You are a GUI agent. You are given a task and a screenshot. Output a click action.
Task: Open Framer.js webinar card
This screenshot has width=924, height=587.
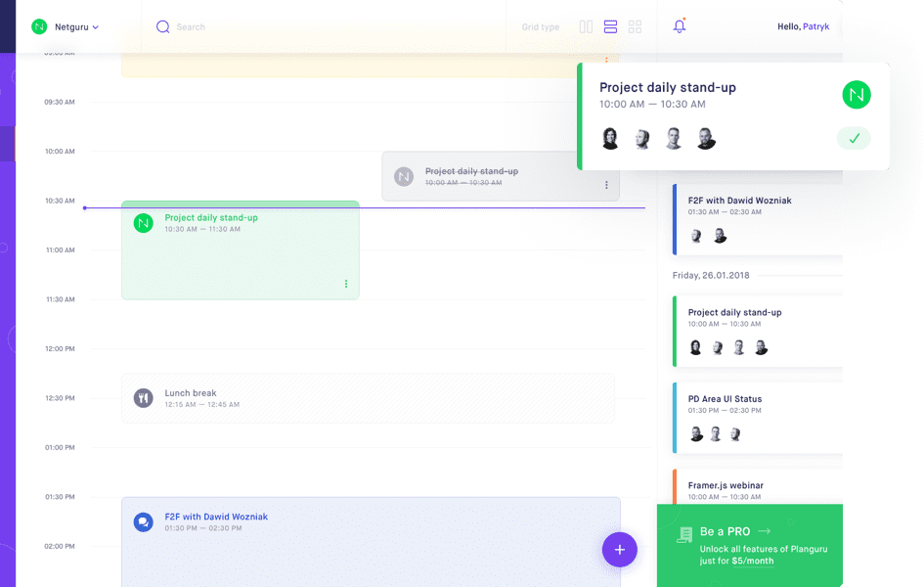pos(758,486)
